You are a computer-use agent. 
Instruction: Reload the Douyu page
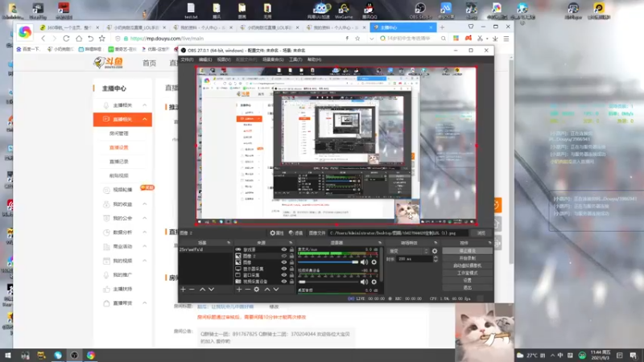pos(66,39)
